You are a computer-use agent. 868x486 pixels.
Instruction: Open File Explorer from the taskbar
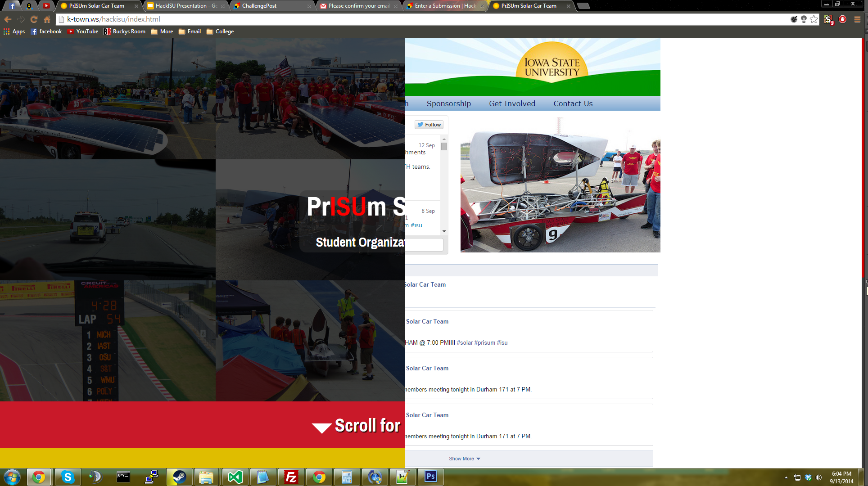pyautogui.click(x=207, y=477)
